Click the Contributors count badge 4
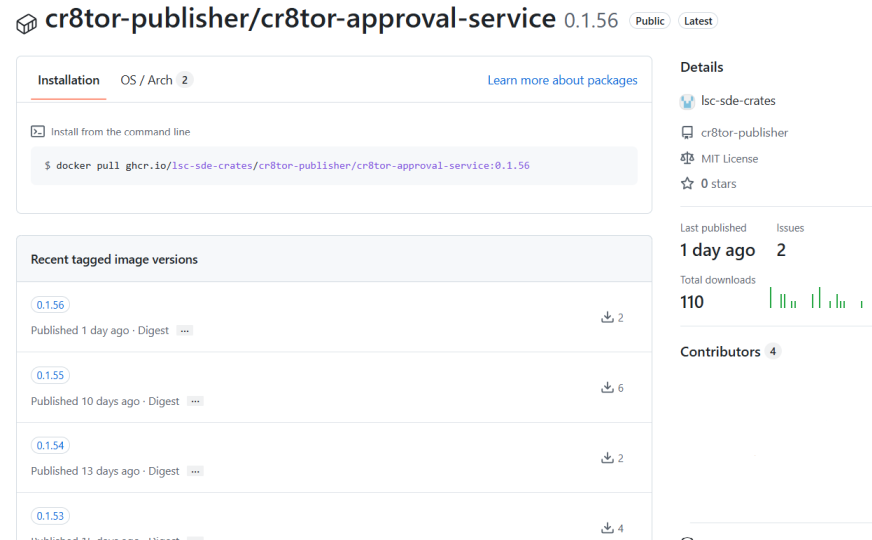 pos(772,351)
